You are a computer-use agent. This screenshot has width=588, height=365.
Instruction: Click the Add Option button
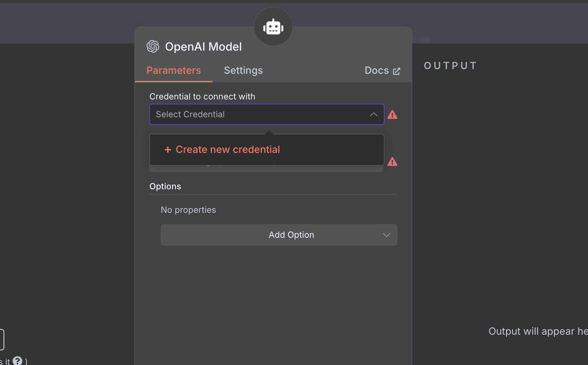(x=279, y=235)
